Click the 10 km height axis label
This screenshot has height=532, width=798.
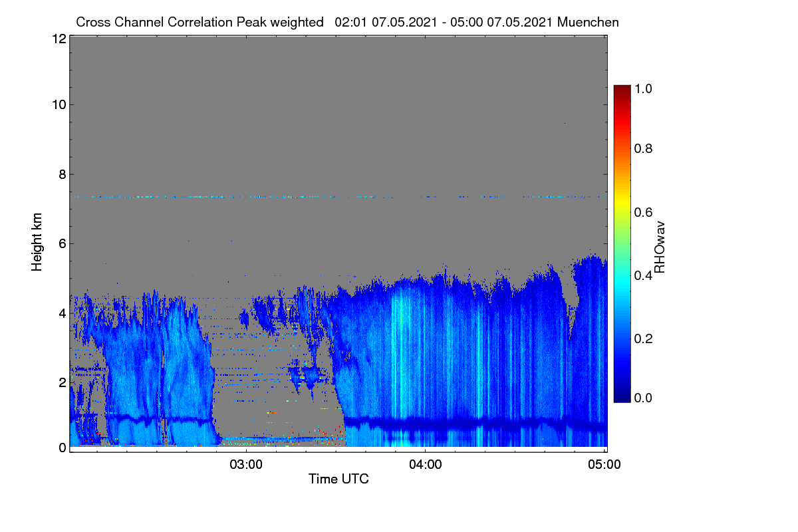tap(59, 104)
